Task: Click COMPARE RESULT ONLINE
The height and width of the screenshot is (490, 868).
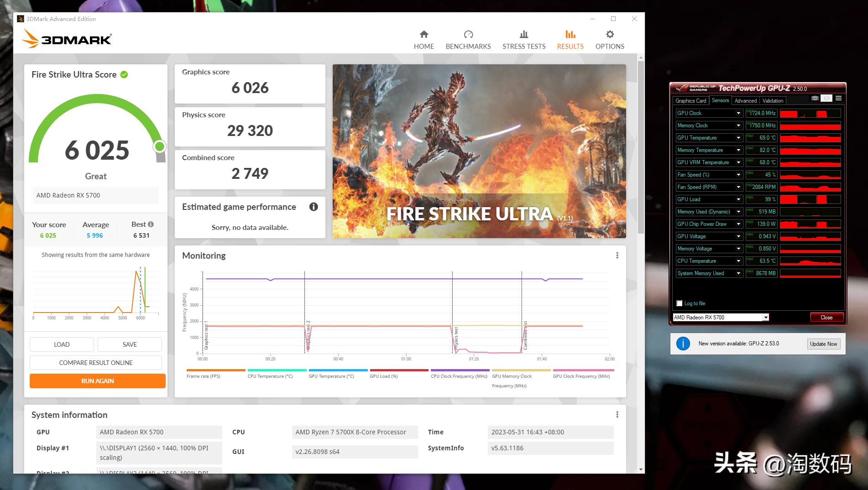Action: [96, 363]
